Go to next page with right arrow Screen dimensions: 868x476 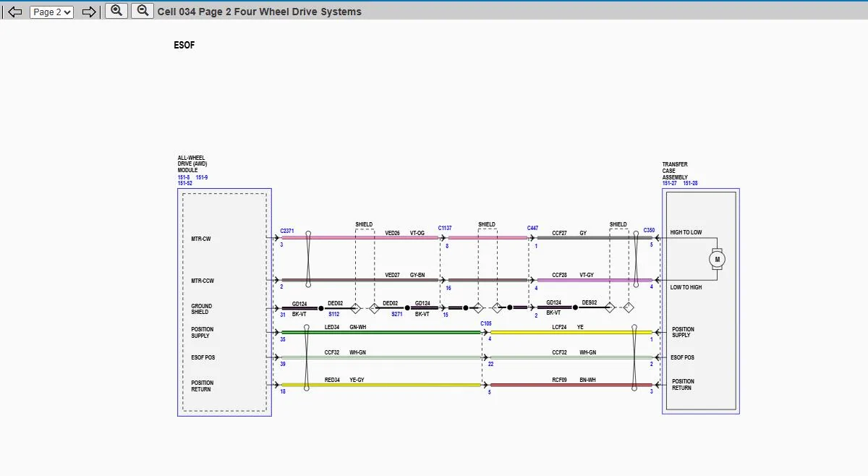click(x=89, y=12)
